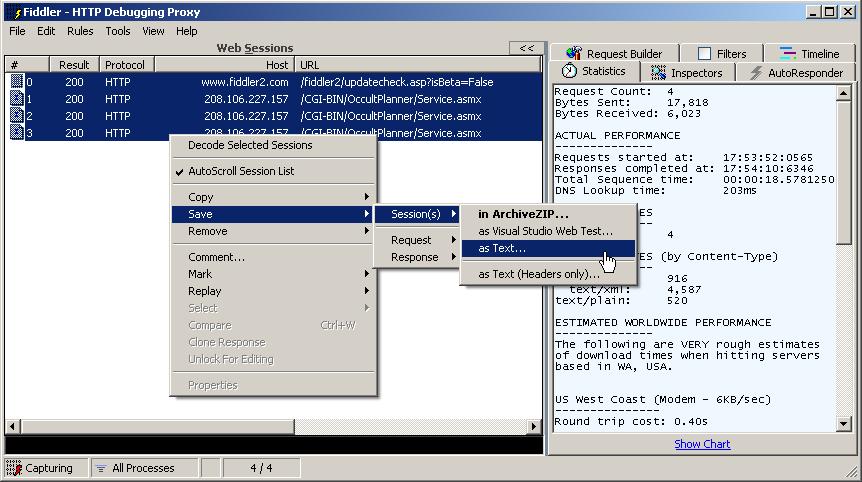Viewport: 862px width, 482px height.
Task: Switch to the Statistics tab
Action: pos(595,71)
